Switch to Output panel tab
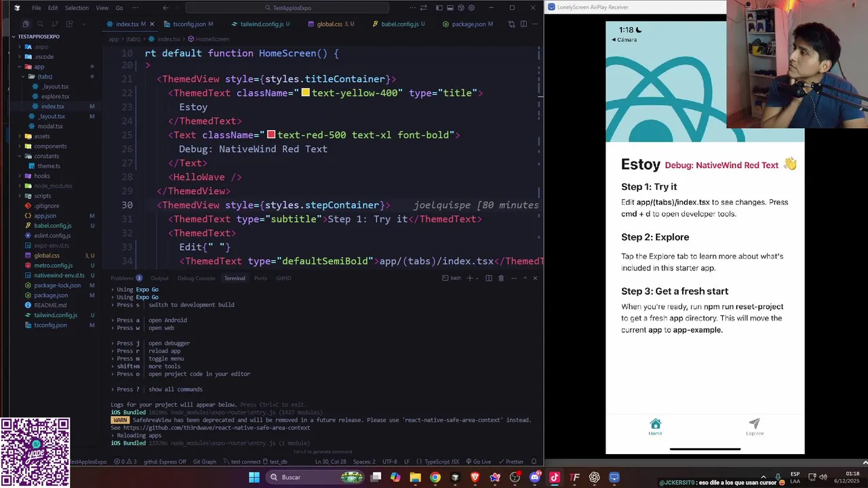 [159, 278]
